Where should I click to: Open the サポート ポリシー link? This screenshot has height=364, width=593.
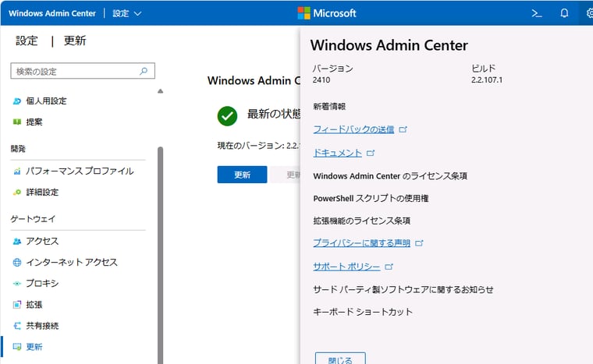346,267
